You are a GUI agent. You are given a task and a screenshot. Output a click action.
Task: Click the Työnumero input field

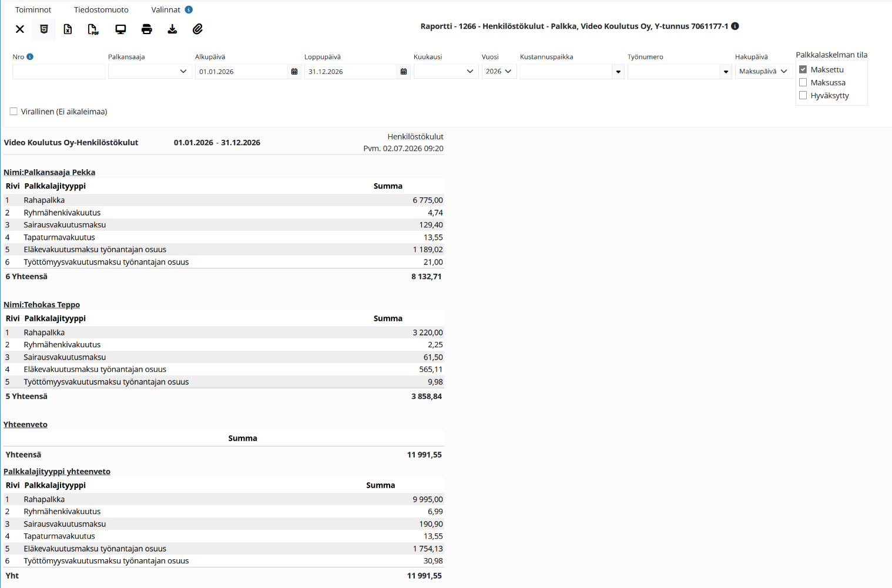pos(673,72)
